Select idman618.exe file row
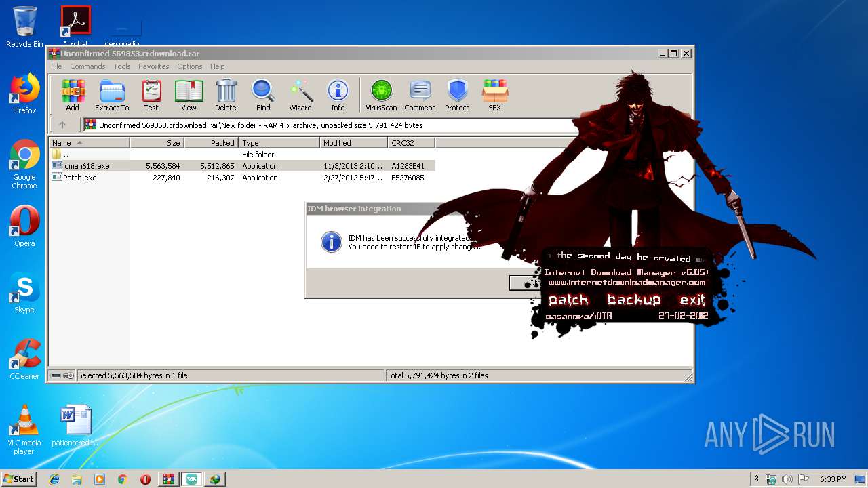 [x=242, y=166]
